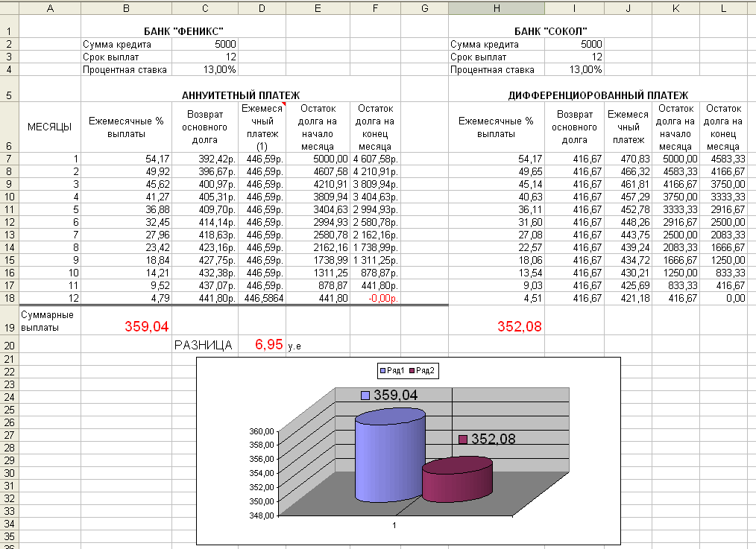
Task: Select the comment indicator on Ежемесячный платеж (1)
Action: pyautogui.click(x=283, y=104)
